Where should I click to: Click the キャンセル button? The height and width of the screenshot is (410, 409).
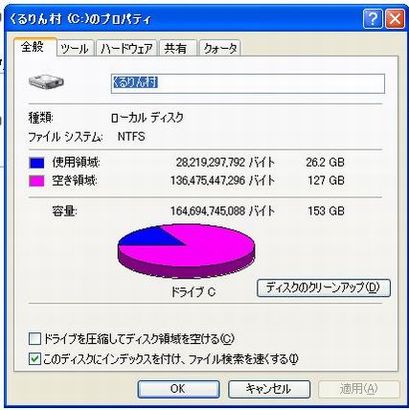click(269, 389)
